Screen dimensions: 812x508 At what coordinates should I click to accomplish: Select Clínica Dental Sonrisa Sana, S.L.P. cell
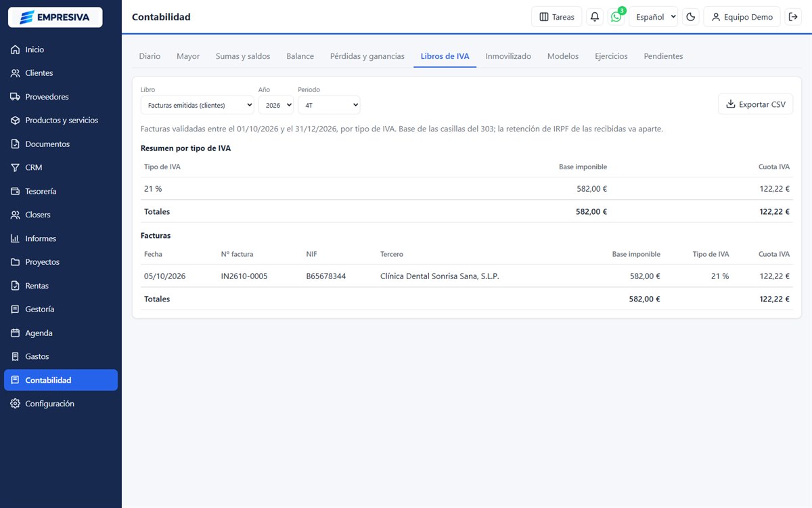tap(440, 276)
